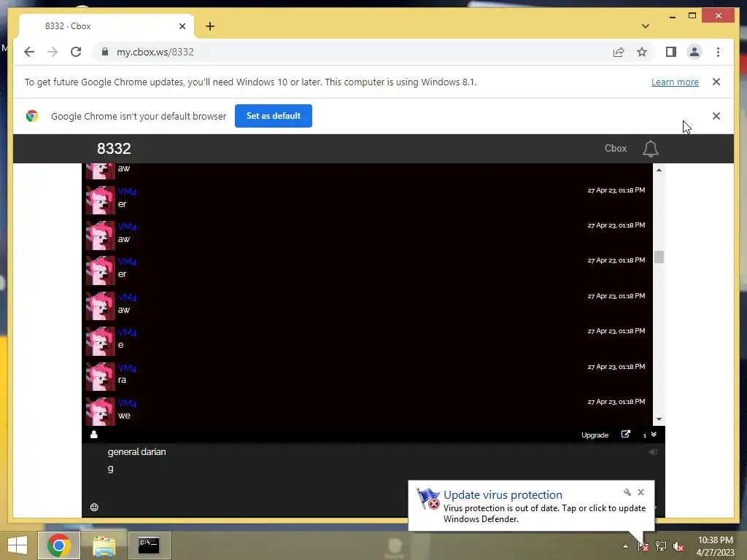The image size is (747, 560).
Task: Click the Cbox link in header
Action: click(616, 149)
